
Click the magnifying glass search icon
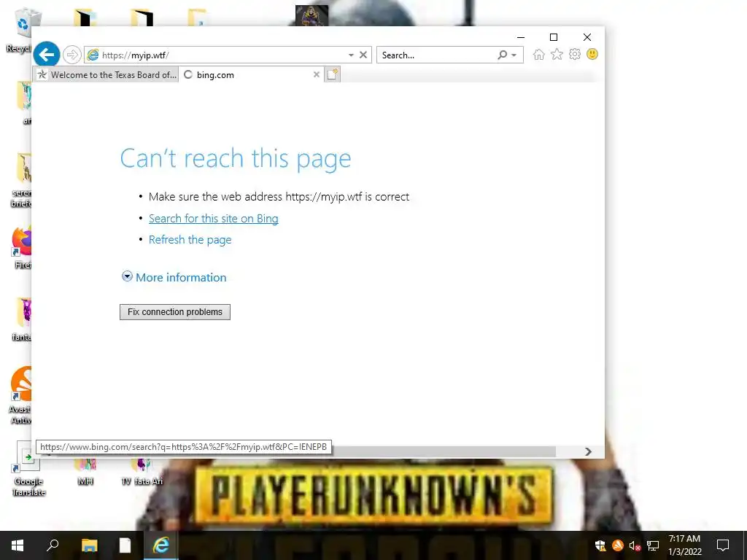502,55
